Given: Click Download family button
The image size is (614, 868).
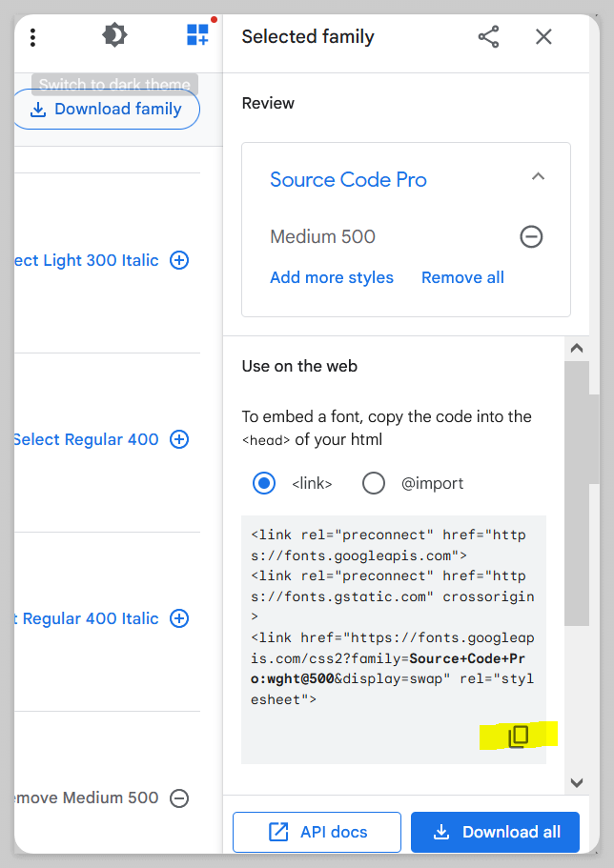Looking at the screenshot, I should pos(107,109).
